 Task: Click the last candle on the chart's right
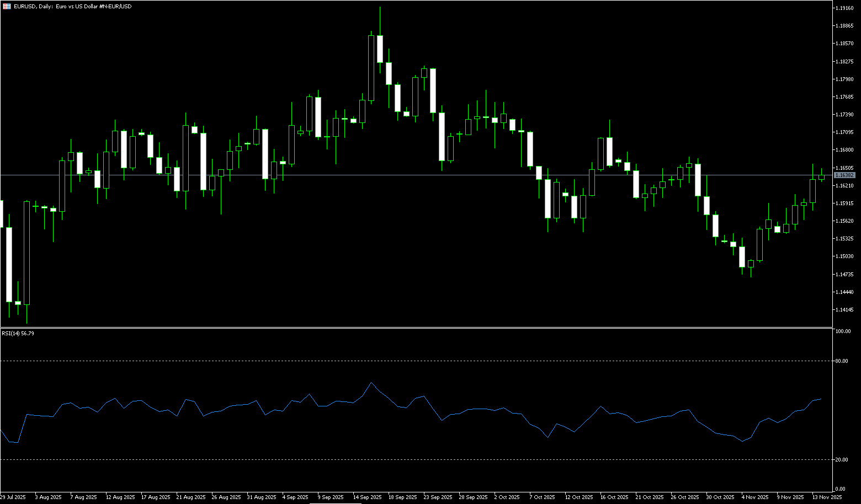[821, 178]
